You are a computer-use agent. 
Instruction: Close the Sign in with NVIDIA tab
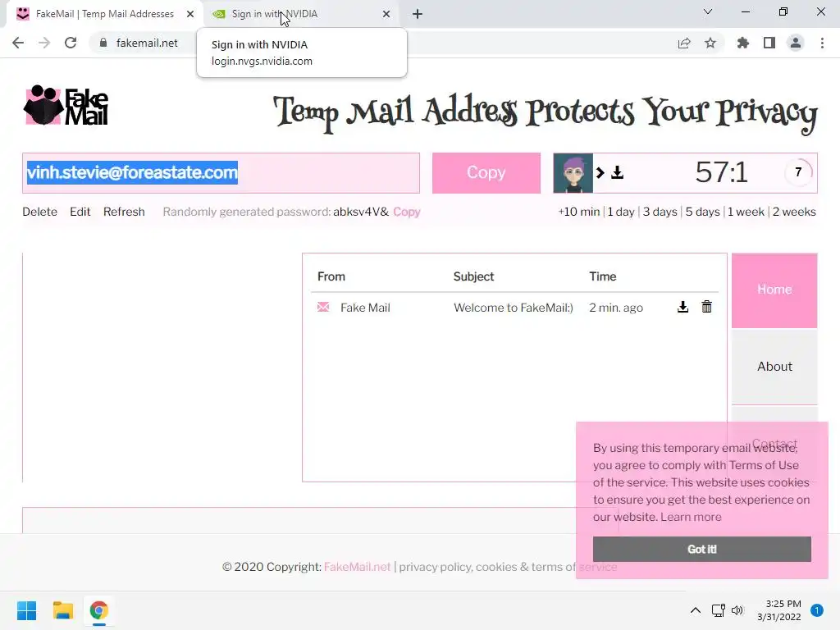[386, 14]
